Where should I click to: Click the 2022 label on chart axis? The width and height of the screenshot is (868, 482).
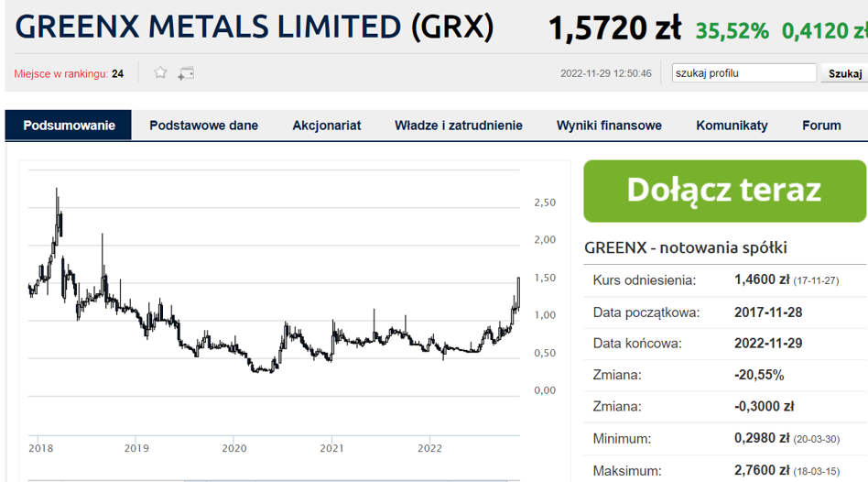pos(429,448)
